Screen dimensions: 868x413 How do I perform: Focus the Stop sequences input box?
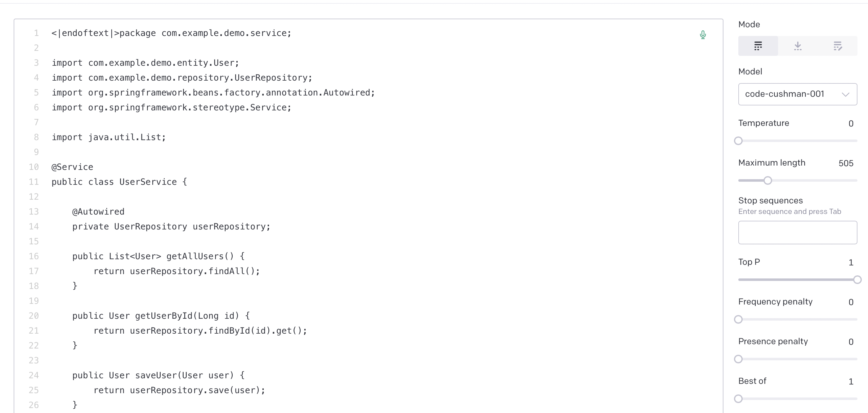click(x=798, y=233)
